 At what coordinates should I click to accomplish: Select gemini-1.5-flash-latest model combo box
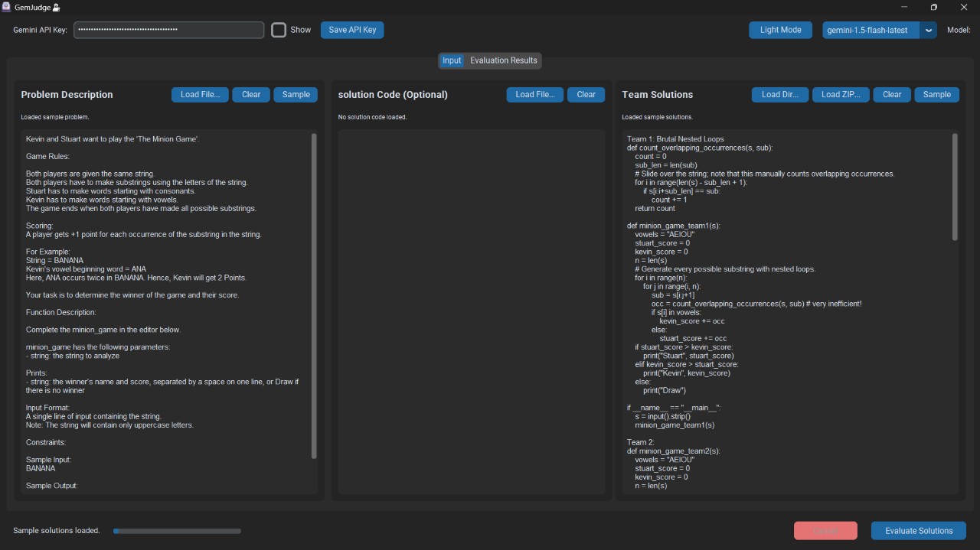869,30
